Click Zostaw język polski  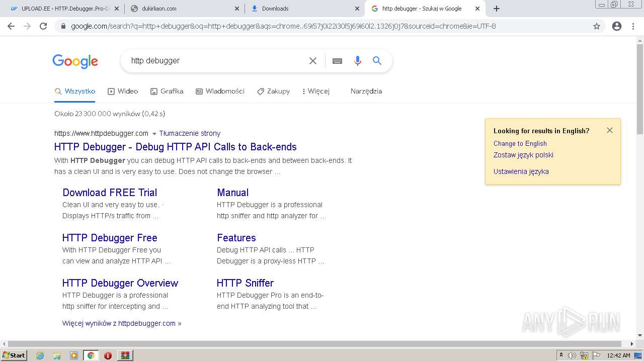(x=523, y=155)
